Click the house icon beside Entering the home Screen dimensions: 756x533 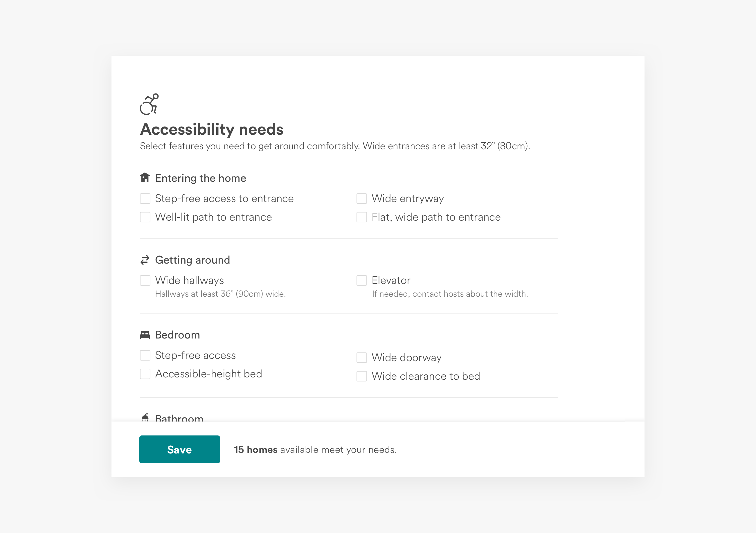pyautogui.click(x=145, y=178)
